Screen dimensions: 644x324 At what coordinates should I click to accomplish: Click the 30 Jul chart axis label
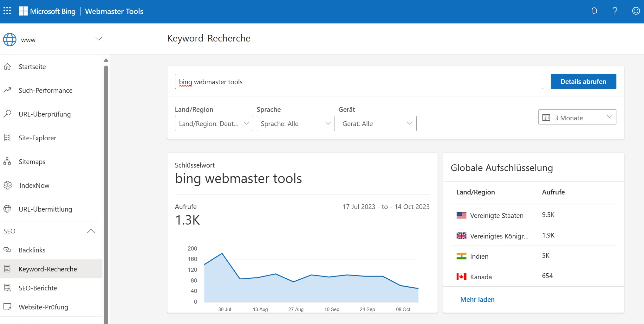[x=224, y=309]
